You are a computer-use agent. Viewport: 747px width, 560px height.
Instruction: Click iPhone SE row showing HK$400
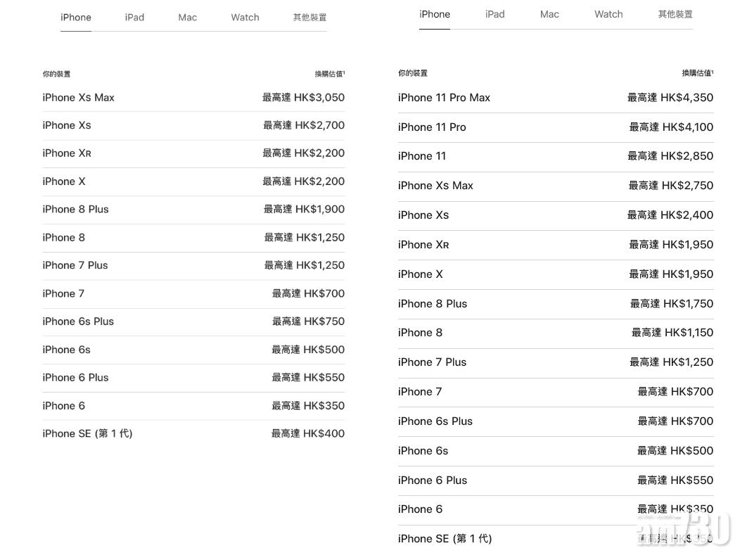[87, 433]
